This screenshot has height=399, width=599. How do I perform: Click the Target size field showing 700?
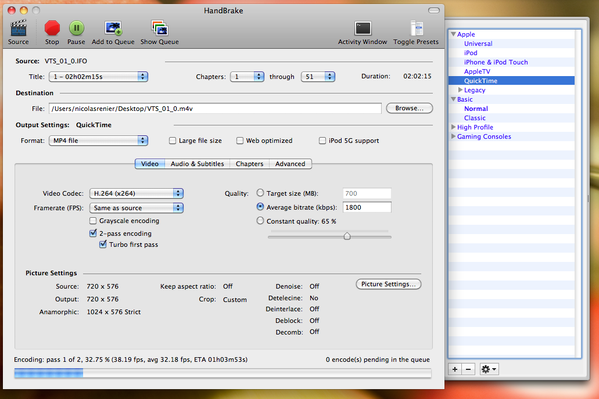367,193
